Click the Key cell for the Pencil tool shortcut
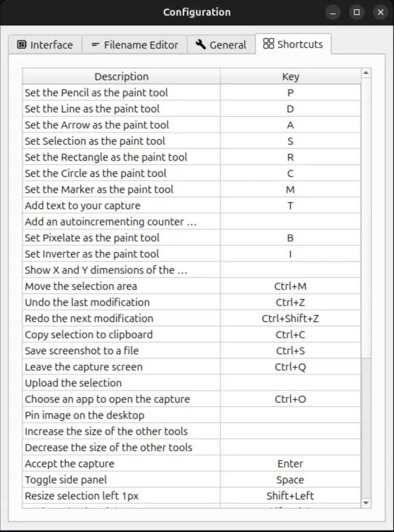This screenshot has width=394, height=532. tap(290, 92)
